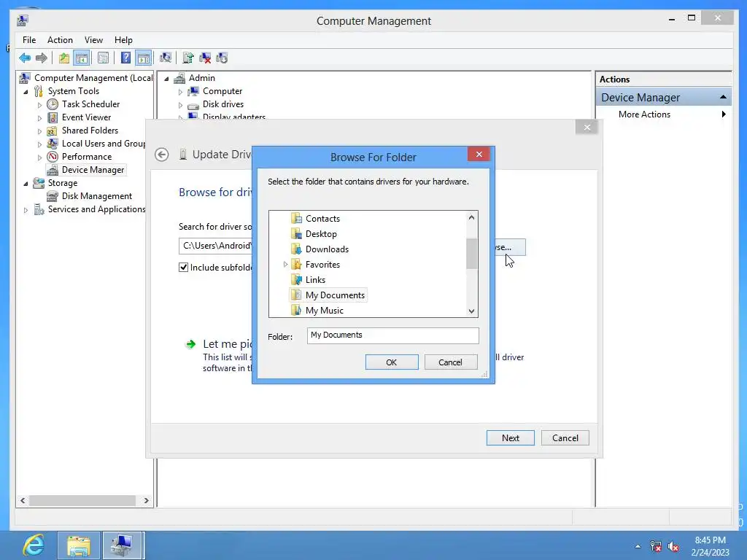The height and width of the screenshot is (560, 747).
Task: Collapse the Storage tree node
Action: pos(26,183)
